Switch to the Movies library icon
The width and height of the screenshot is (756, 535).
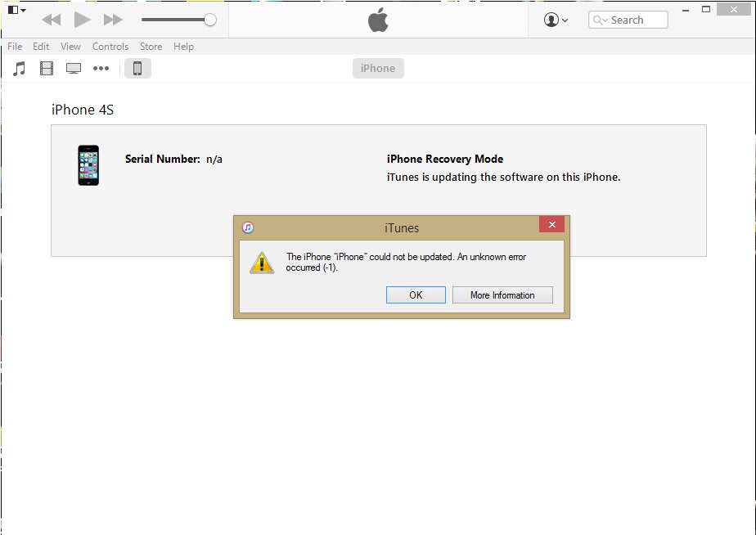(x=47, y=69)
